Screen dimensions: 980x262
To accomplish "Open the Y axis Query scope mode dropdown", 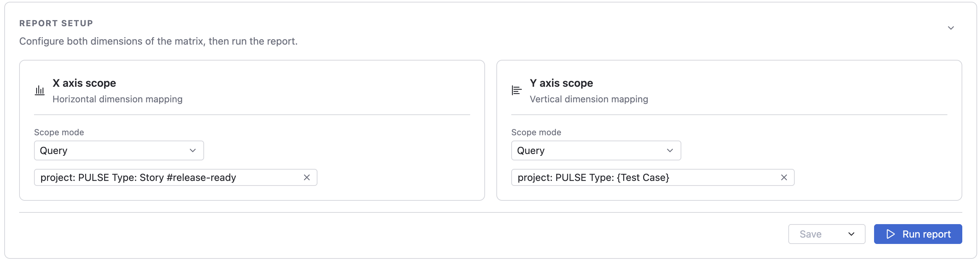I will pos(596,150).
